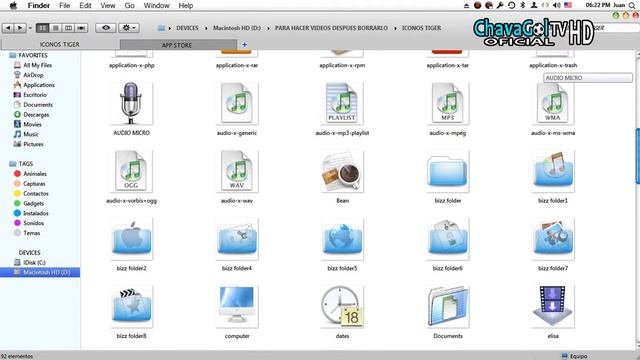Image resolution: width=640 pixels, height=360 pixels.
Task: Select the yellow Contactos tag
Action: (x=31, y=193)
